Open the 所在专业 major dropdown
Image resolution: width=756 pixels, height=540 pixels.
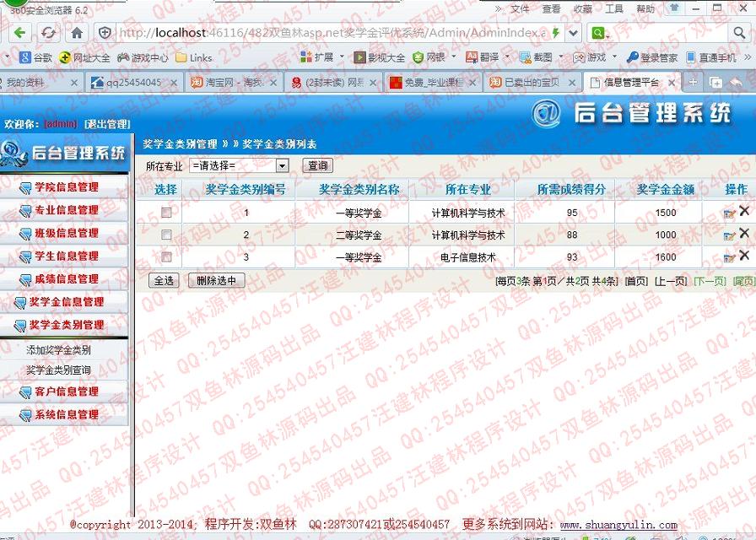[x=239, y=166]
